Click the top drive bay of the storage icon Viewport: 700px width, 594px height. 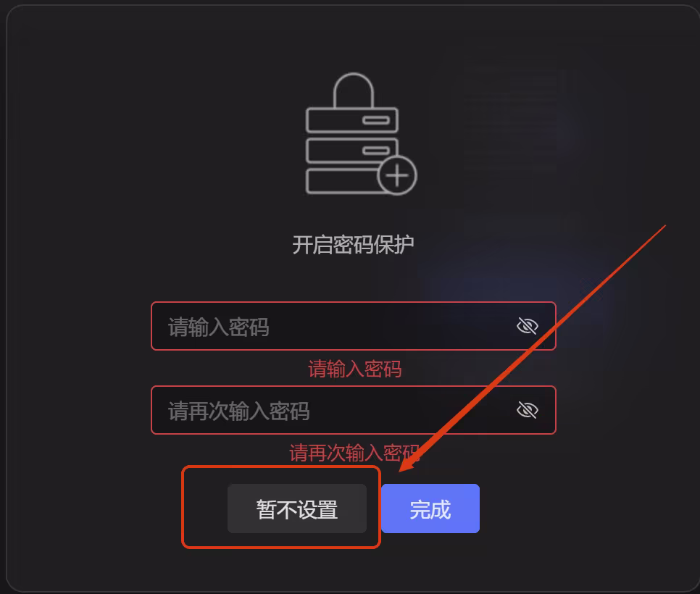(351, 120)
